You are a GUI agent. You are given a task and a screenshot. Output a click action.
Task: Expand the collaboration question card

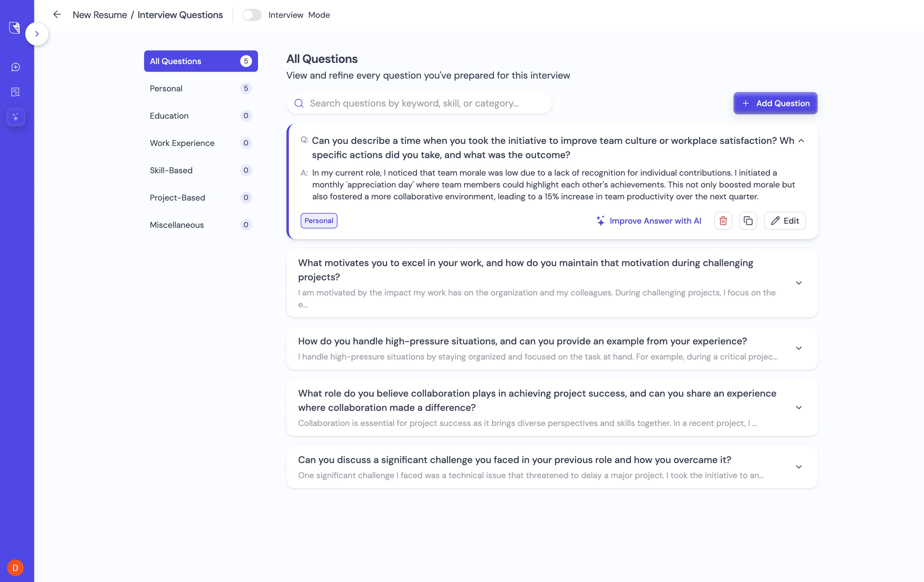click(x=799, y=408)
